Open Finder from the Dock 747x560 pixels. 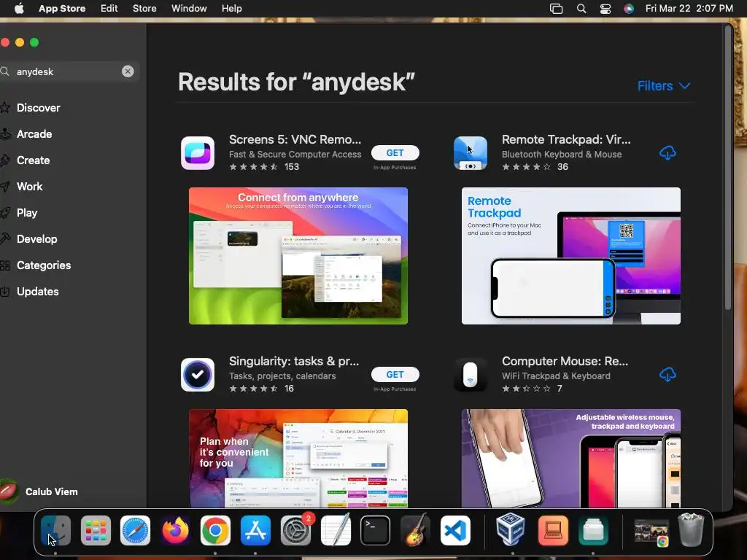55,531
